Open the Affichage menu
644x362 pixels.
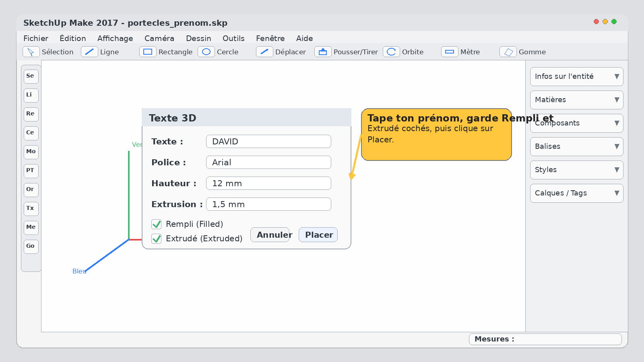pyautogui.click(x=115, y=38)
